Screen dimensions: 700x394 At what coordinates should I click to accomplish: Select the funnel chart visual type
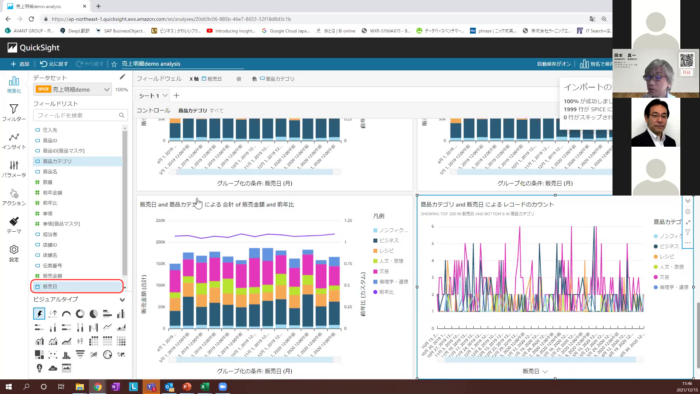coord(80,354)
